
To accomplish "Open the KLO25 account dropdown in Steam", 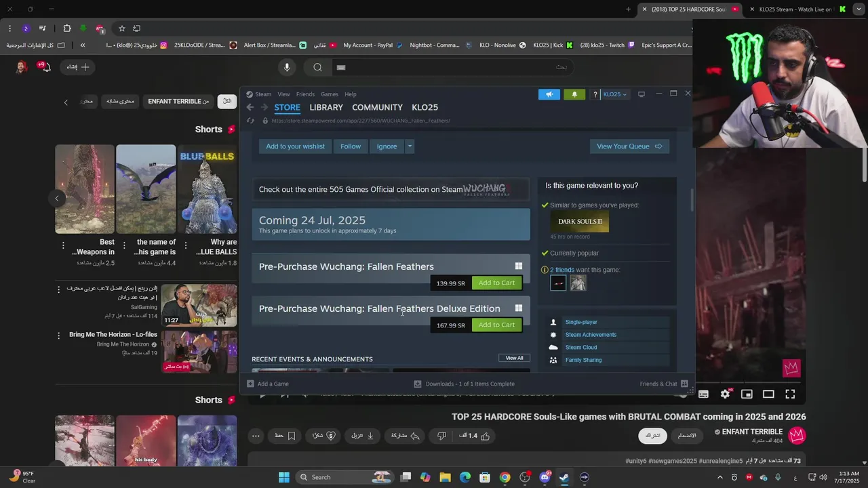I will [615, 94].
